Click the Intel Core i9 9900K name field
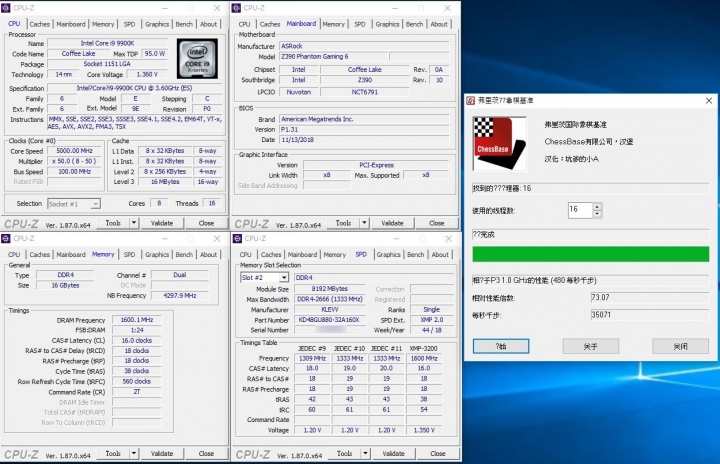Image resolution: width=720 pixels, height=464 pixels. coord(107,43)
